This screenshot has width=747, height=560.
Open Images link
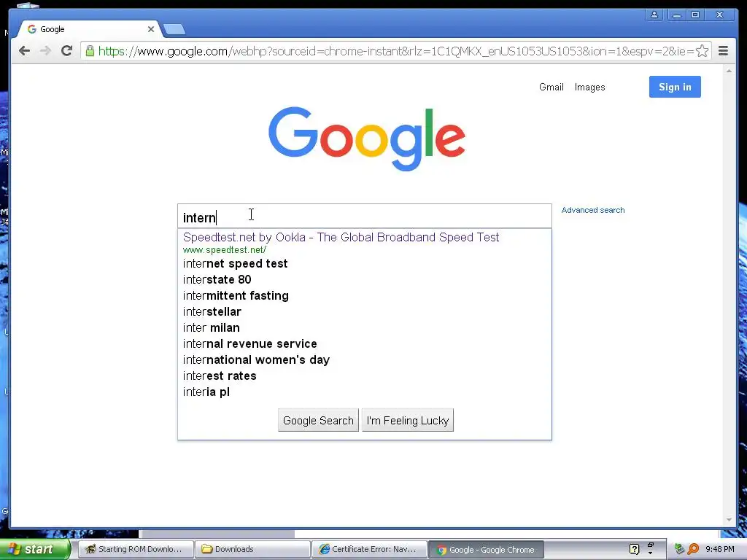click(589, 87)
